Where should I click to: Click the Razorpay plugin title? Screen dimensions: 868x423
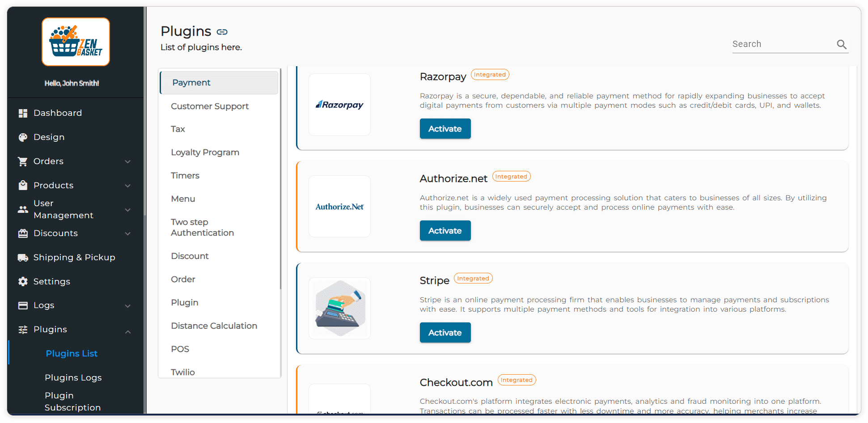[x=443, y=77]
